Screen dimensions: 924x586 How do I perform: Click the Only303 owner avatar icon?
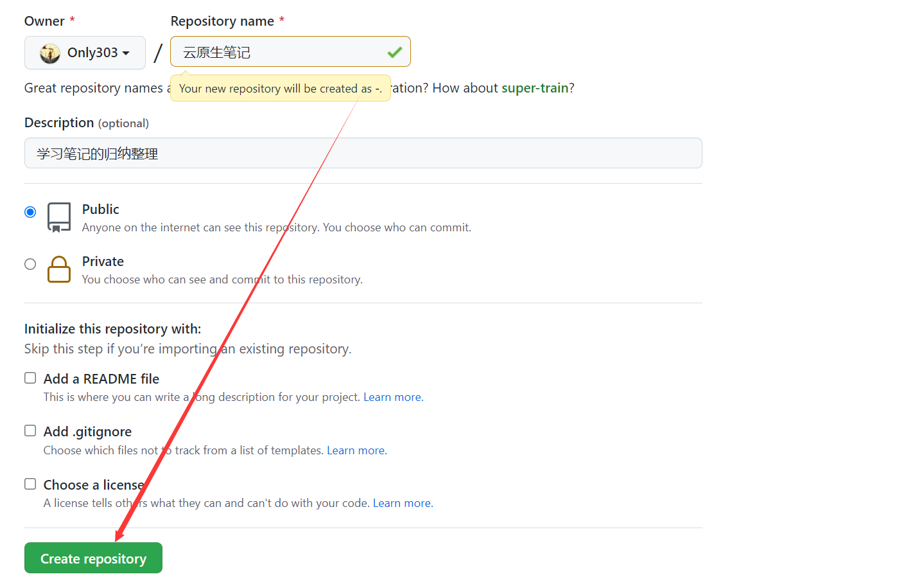tap(50, 53)
